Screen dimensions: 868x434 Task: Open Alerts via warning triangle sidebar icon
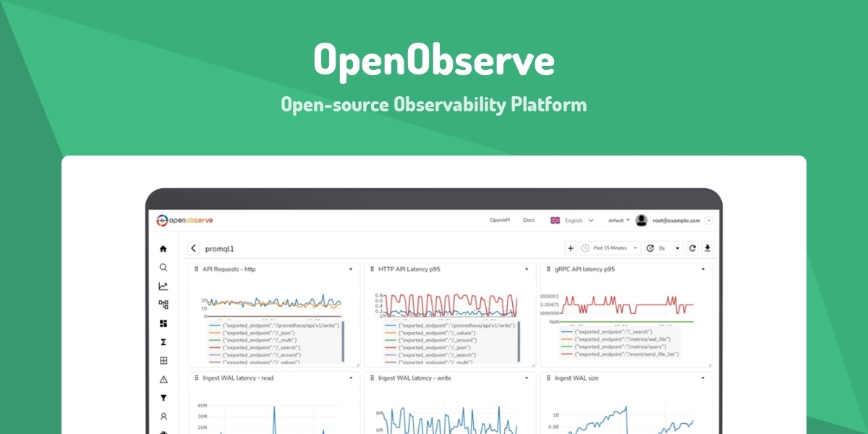(163, 379)
